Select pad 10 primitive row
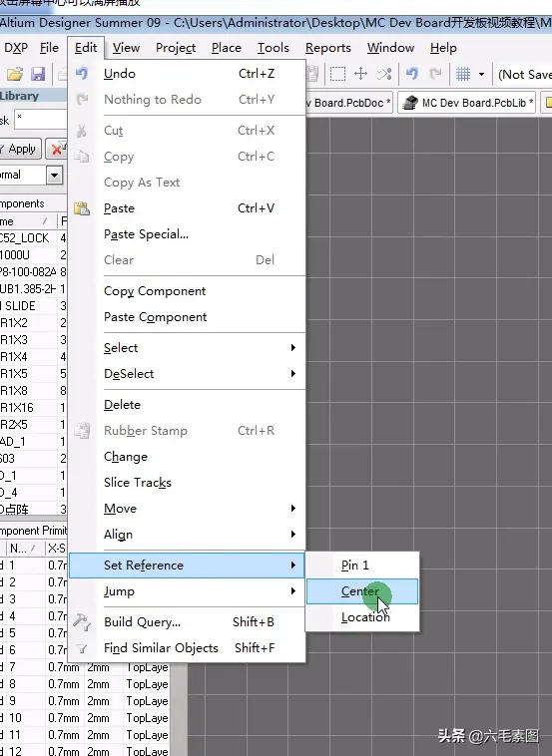The image size is (552, 756). click(x=85, y=718)
